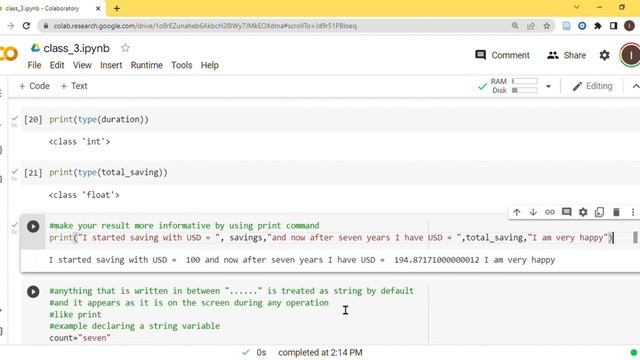Open the Comment panel
This screenshot has width=640, height=360.
click(x=502, y=55)
